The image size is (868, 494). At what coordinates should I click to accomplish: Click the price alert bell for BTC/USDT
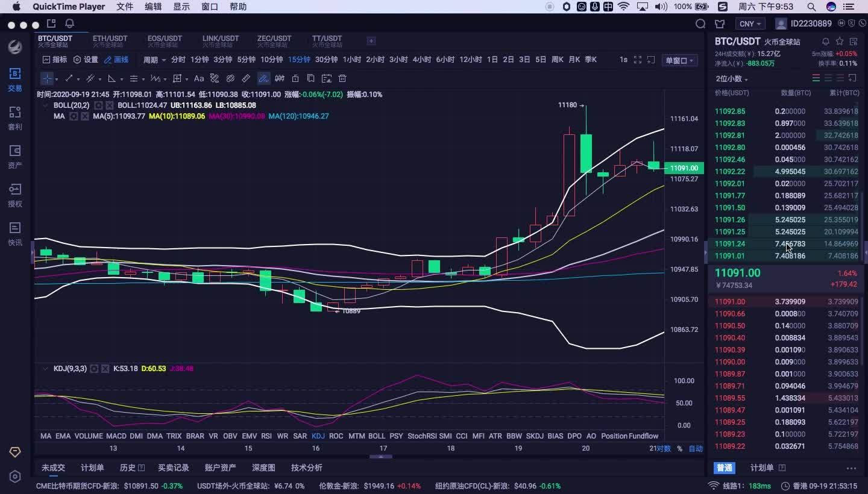coord(826,42)
